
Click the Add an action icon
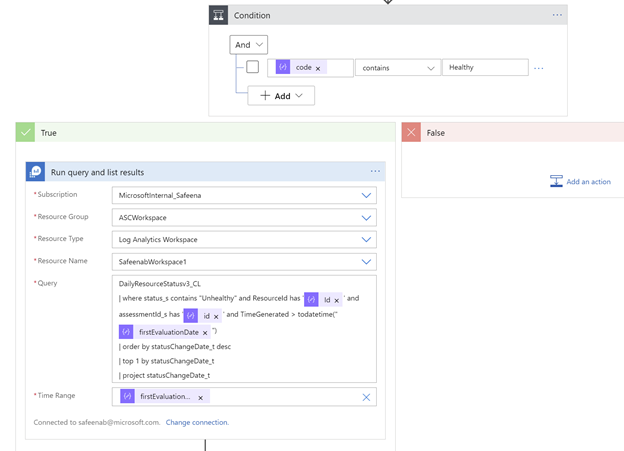(x=556, y=182)
